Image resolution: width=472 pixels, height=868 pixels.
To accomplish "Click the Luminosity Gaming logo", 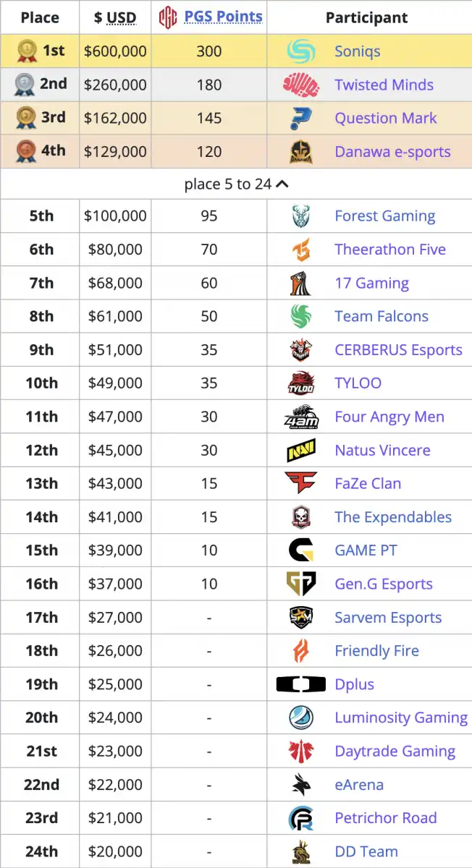I will pyautogui.click(x=301, y=718).
